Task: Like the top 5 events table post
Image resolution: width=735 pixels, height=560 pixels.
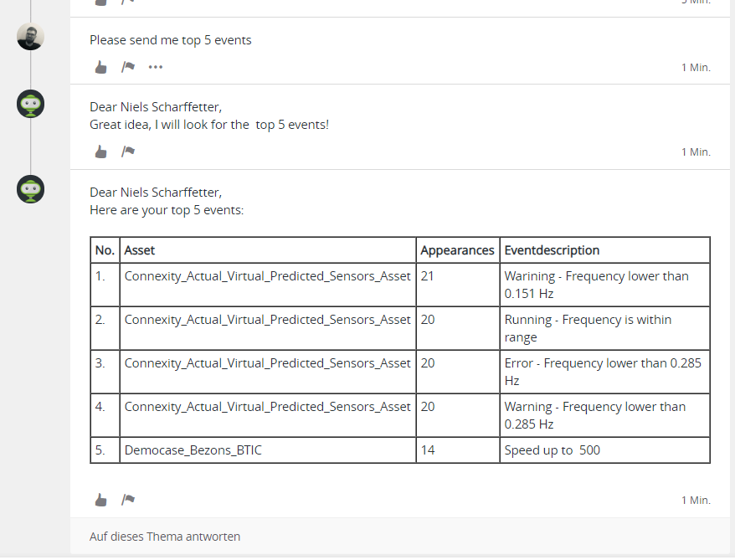Action: pyautogui.click(x=100, y=500)
